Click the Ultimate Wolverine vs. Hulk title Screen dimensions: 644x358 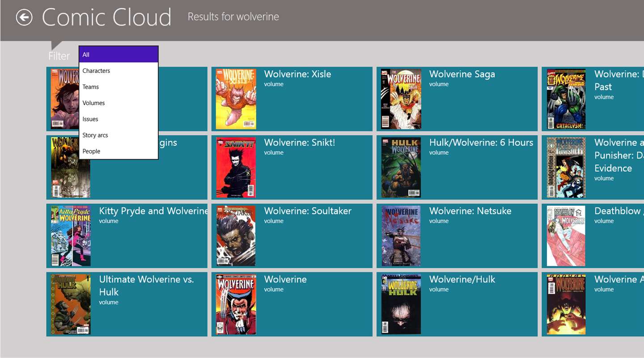coord(146,286)
